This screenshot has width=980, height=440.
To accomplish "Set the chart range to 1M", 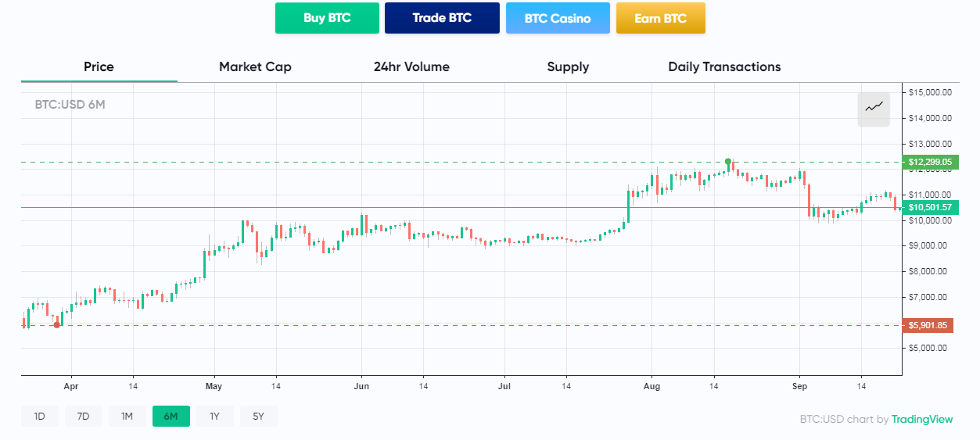I will point(127,417).
